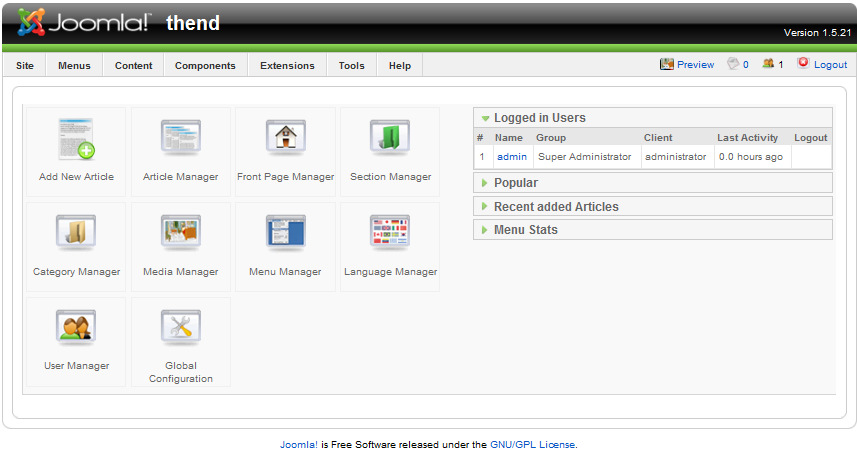Click the Global Configuration label
This screenshot has height=459, width=857.
pos(181,372)
